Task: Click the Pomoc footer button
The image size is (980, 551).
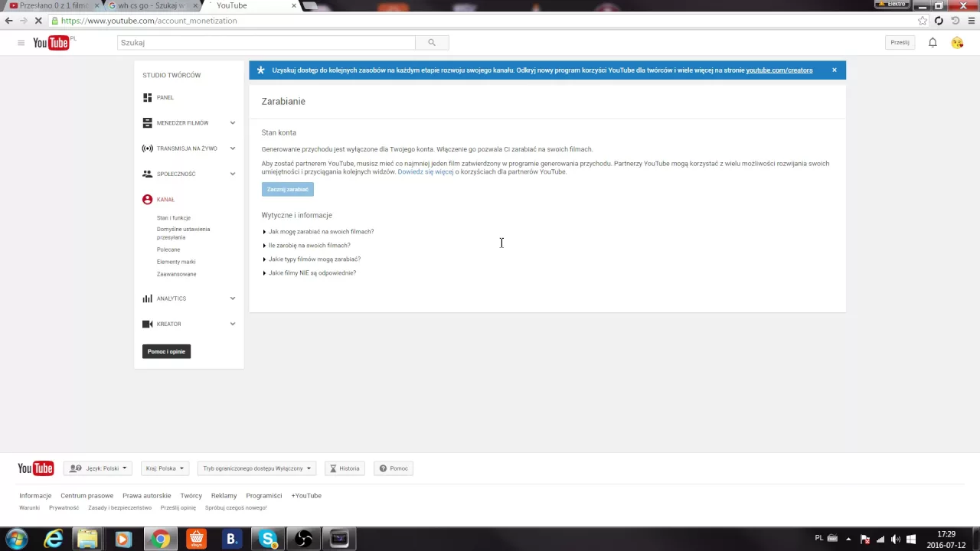Action: 394,468
